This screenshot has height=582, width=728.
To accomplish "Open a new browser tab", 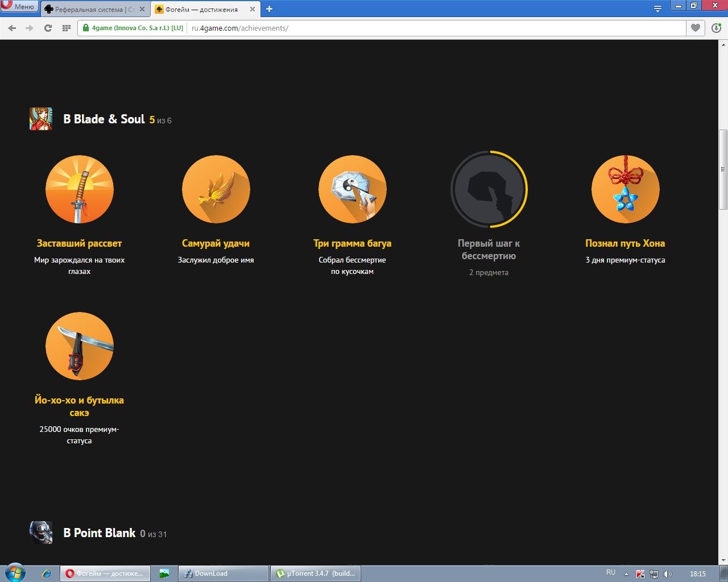I will pyautogui.click(x=269, y=9).
